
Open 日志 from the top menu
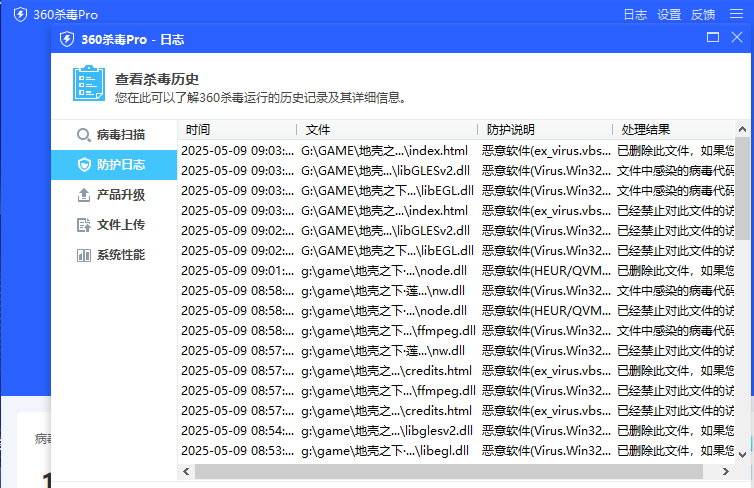click(x=635, y=14)
